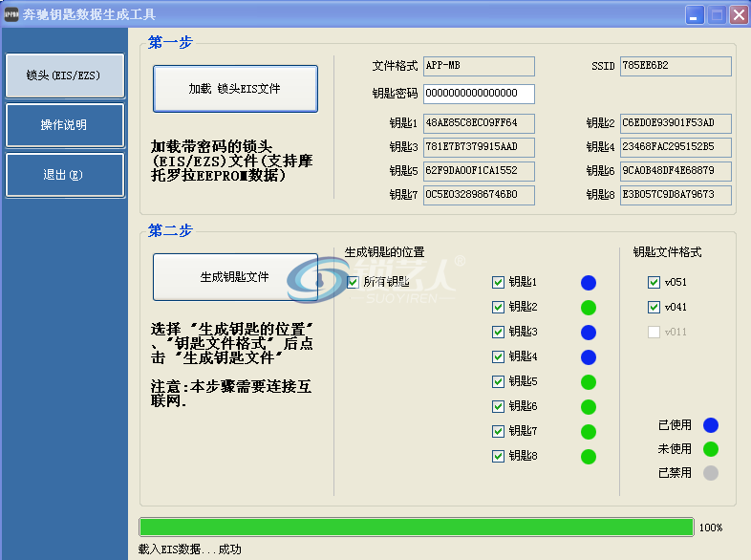Click the 钥匙6 field 9CA0B48DF4E68879
This screenshot has height=560, width=751.
(x=676, y=171)
